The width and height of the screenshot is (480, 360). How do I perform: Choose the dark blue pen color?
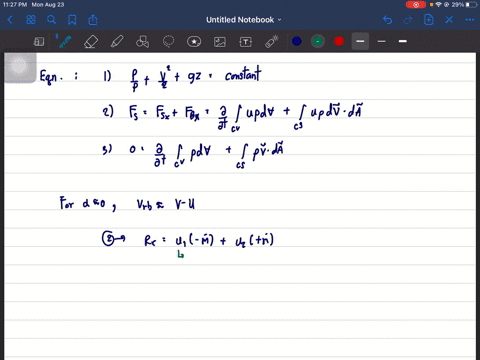tap(297, 41)
